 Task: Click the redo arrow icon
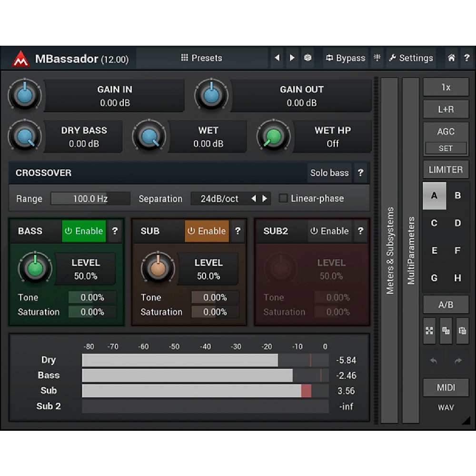(458, 361)
